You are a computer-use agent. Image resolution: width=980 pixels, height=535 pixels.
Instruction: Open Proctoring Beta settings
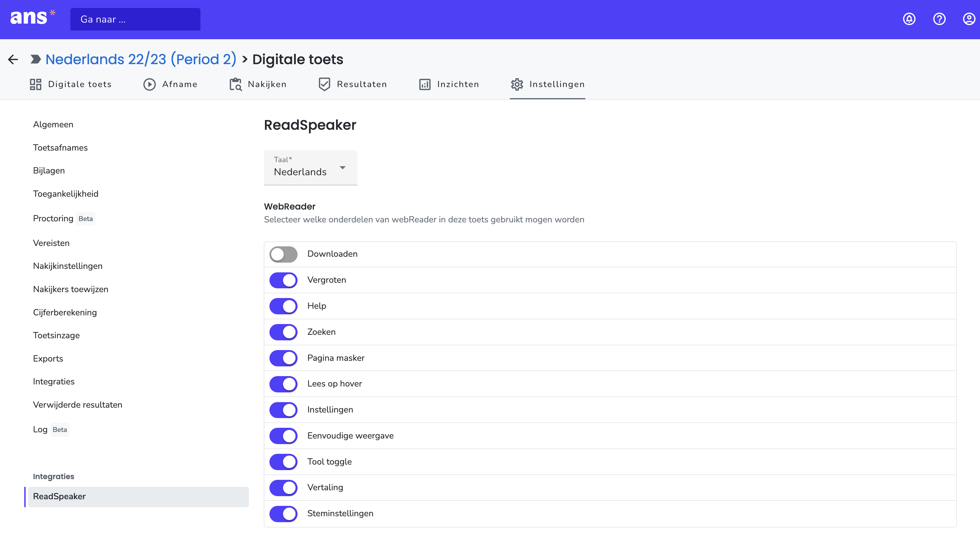coord(63,219)
